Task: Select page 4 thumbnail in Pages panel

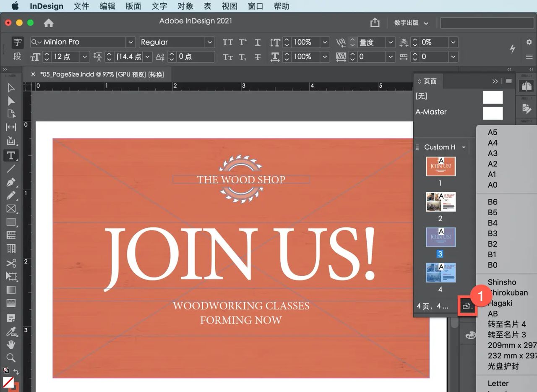Action: (x=441, y=273)
